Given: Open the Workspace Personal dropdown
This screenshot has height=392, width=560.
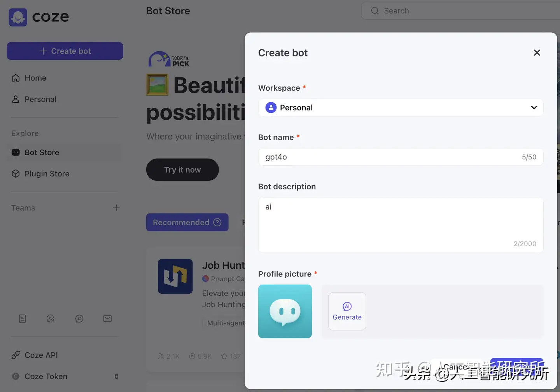Looking at the screenshot, I should tap(401, 108).
